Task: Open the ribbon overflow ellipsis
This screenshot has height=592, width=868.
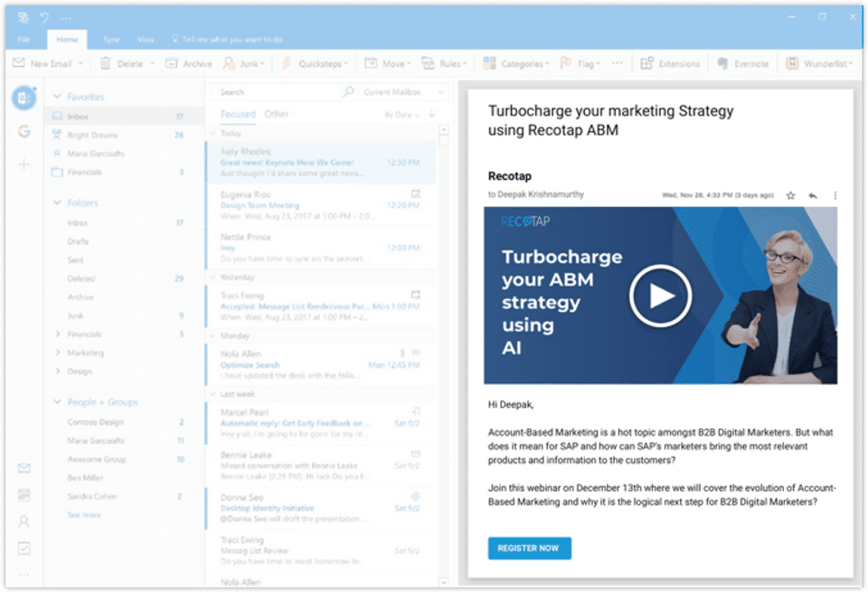Action: 618,63
